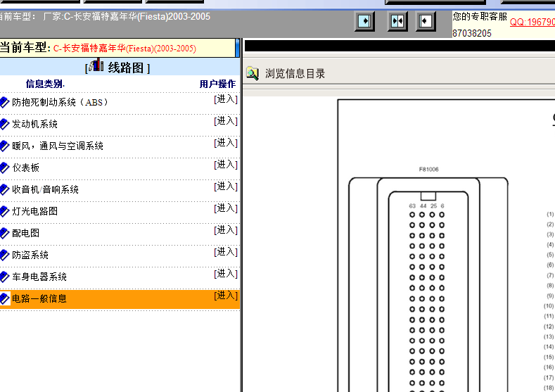Click the 您的专职客服 label
This screenshot has width=555, height=392.
[x=480, y=17]
